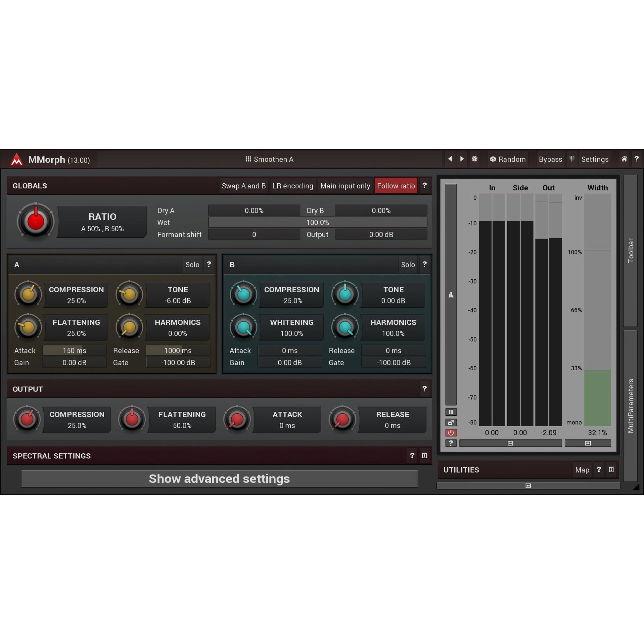
Task: Open the A/B comparison icon beside Bypass
Action: pos(572,159)
